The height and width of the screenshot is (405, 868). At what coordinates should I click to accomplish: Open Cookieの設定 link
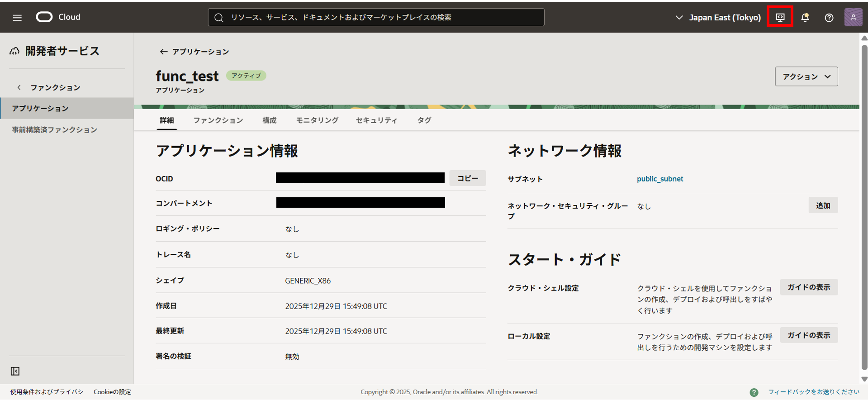coord(112,392)
